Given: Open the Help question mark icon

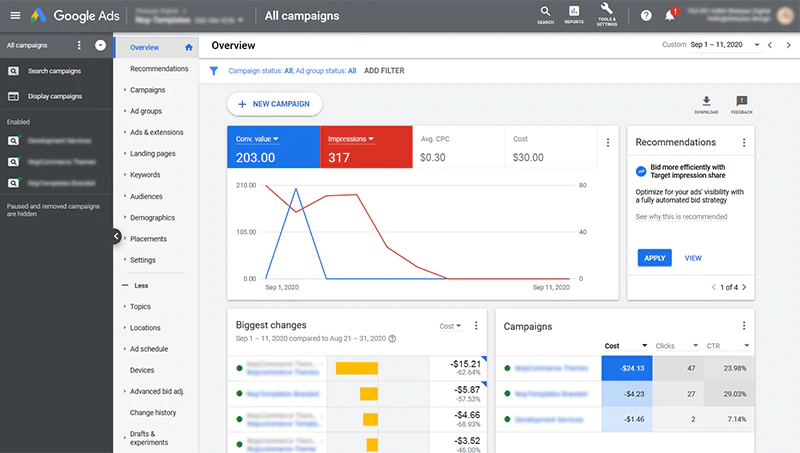Looking at the screenshot, I should coord(645,16).
